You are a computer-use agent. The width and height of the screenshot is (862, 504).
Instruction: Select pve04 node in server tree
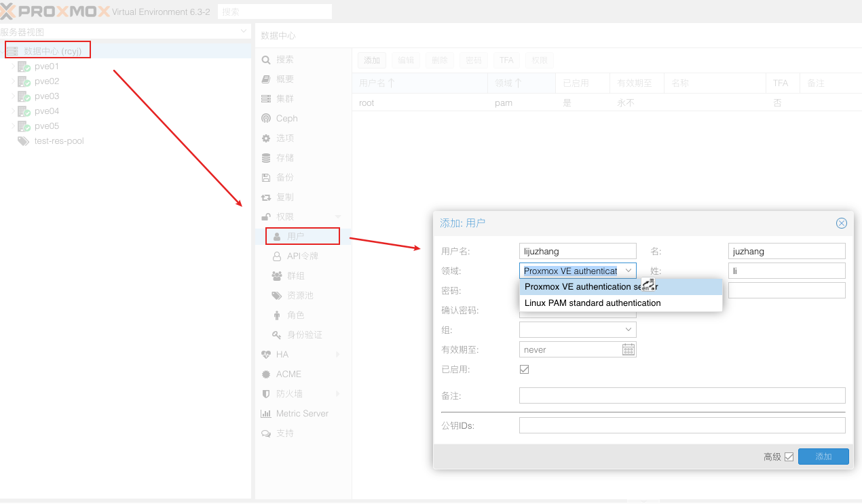click(x=47, y=111)
